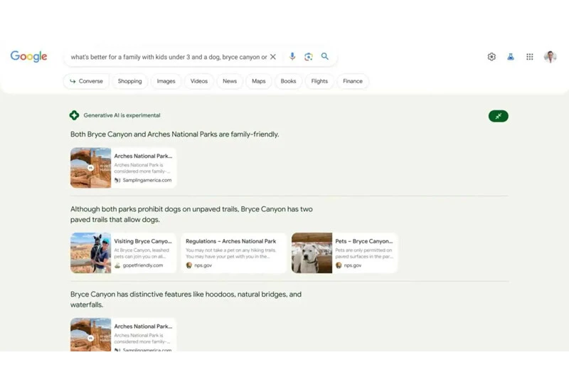Switch to the Images filter

tap(166, 81)
